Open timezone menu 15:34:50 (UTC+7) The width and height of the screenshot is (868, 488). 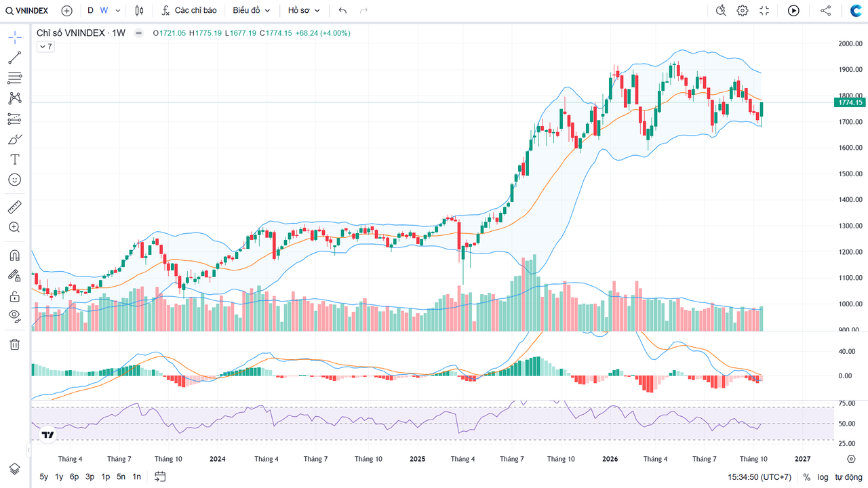coord(759,477)
